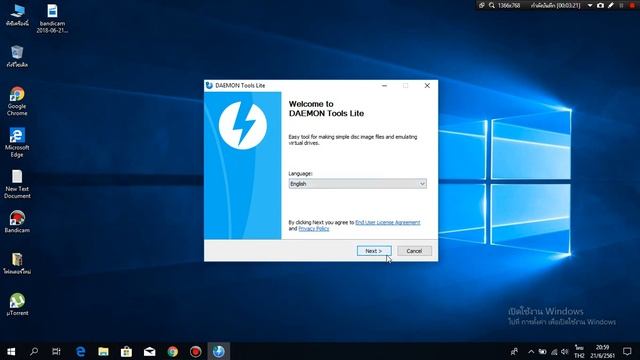Open the Action Center notifications icon
The height and width of the screenshot is (360, 640).
point(627,351)
